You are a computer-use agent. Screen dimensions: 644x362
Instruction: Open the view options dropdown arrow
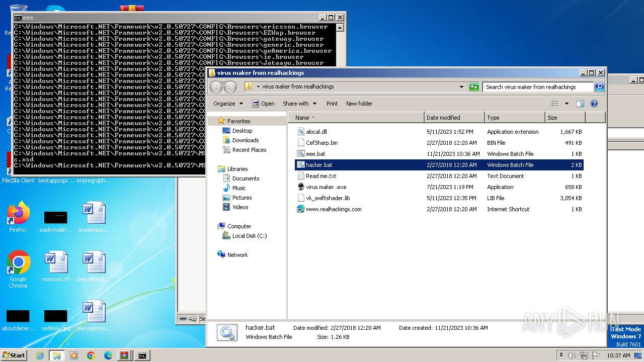(x=567, y=104)
